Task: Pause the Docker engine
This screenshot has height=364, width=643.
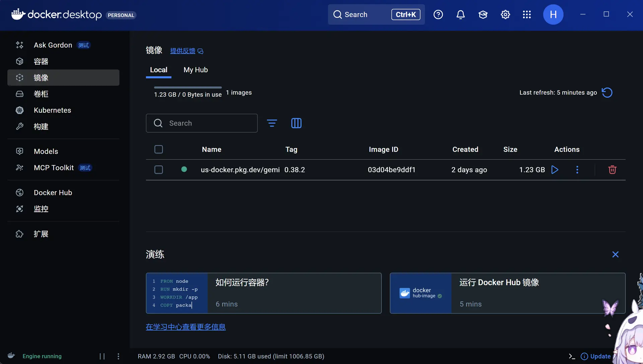Action: 102,356
